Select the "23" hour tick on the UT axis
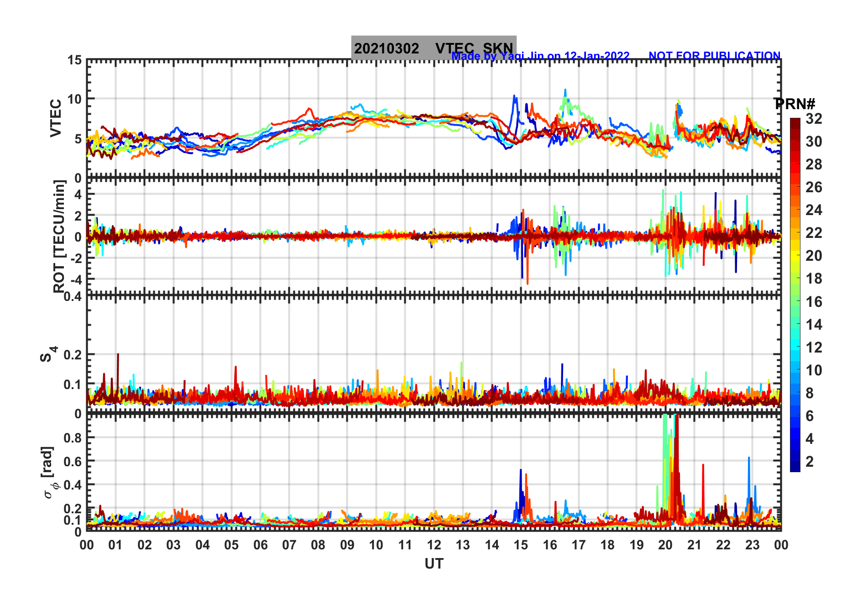The width and height of the screenshot is (868, 590). [x=753, y=545]
